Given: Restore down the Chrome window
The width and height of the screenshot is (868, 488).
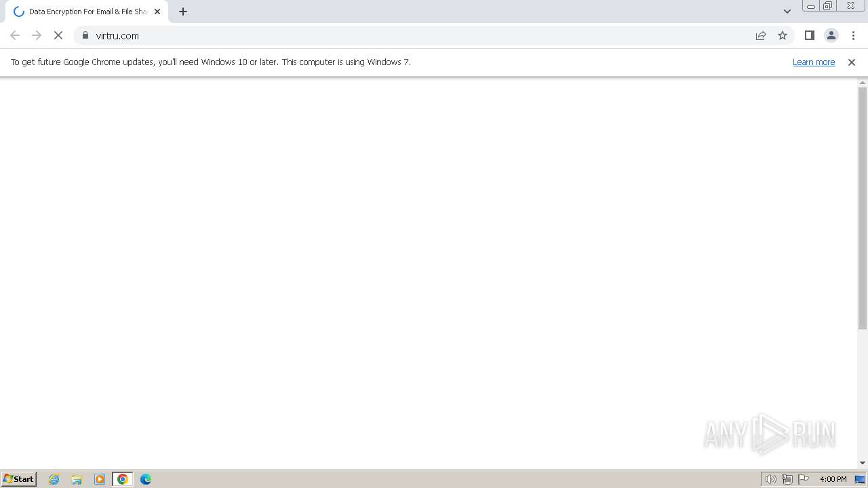Looking at the screenshot, I should point(828,6).
